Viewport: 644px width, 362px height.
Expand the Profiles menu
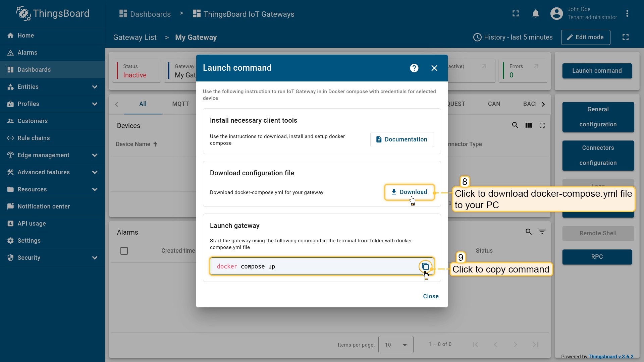[x=52, y=104]
